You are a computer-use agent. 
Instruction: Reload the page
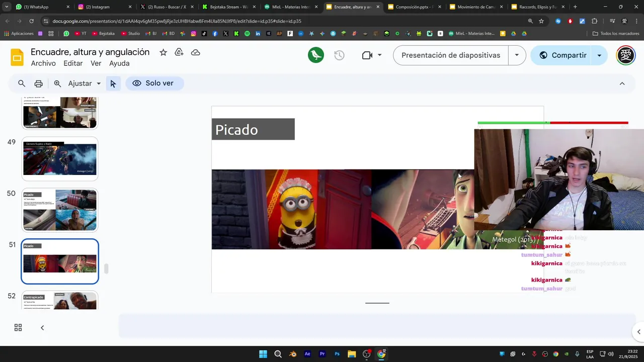(31, 21)
